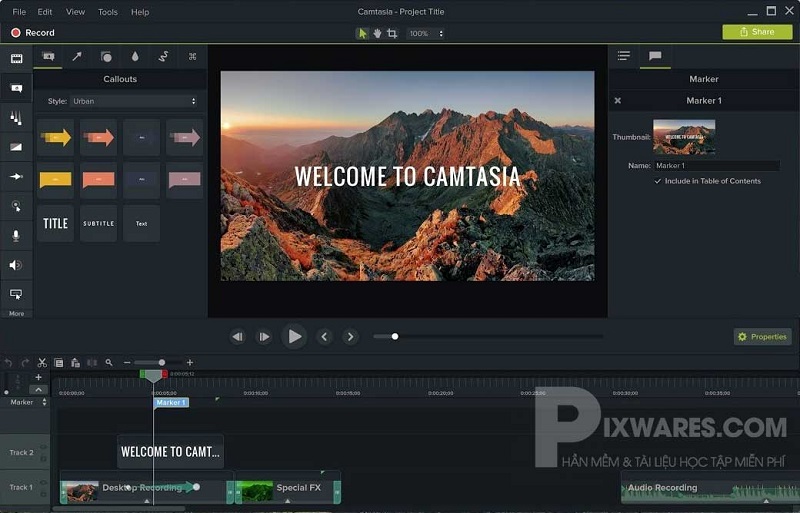The width and height of the screenshot is (800, 513).
Task: Click the timeline zoom slider handle
Action: (162, 362)
